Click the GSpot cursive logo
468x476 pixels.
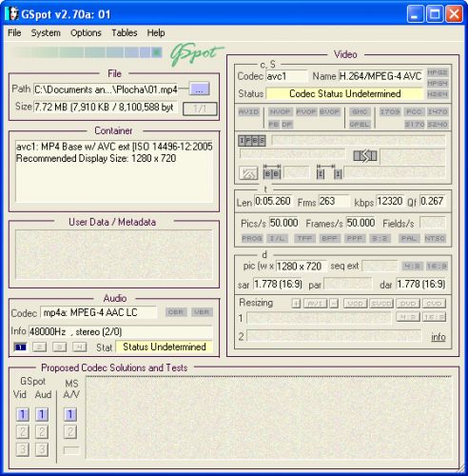pos(197,53)
